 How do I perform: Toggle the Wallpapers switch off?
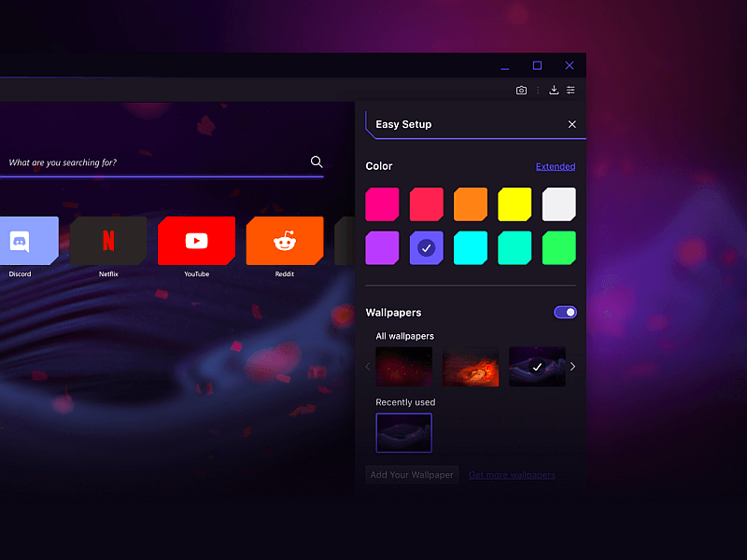565,313
